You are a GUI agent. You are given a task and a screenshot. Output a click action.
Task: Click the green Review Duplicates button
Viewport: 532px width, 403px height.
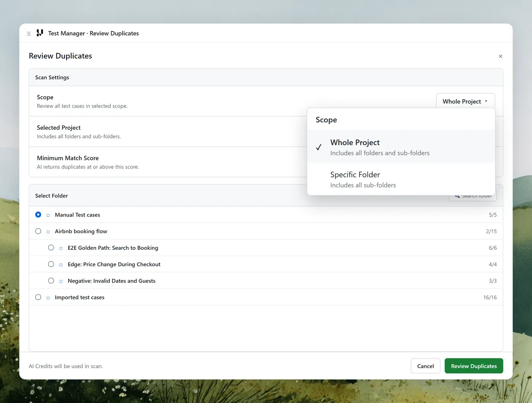[x=474, y=366]
